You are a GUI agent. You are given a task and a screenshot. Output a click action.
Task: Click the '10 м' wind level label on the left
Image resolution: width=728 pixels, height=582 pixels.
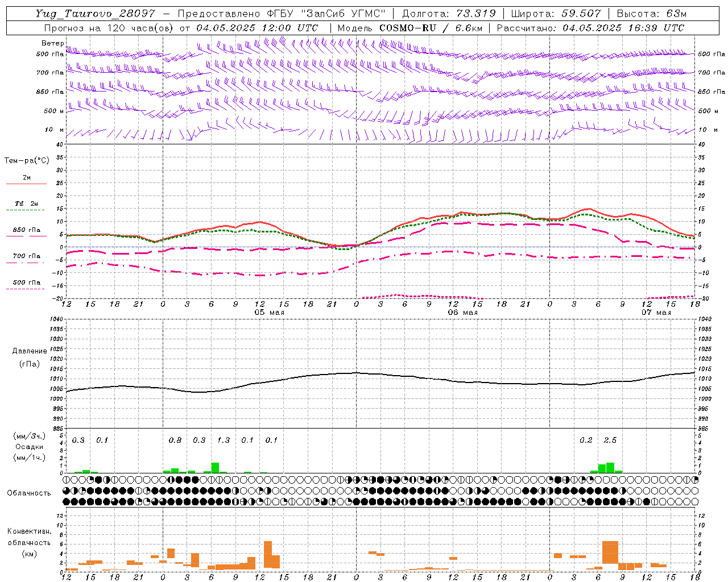tap(54, 130)
